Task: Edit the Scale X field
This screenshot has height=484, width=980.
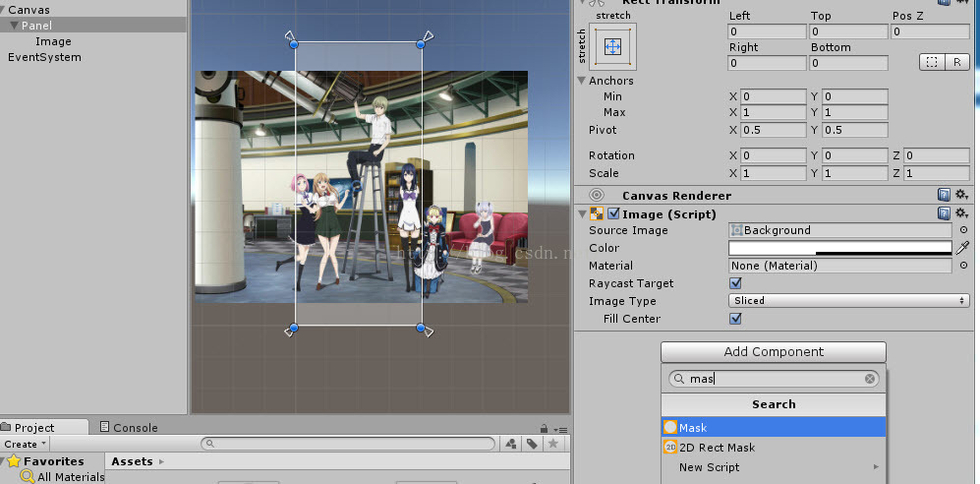Action: (774, 173)
